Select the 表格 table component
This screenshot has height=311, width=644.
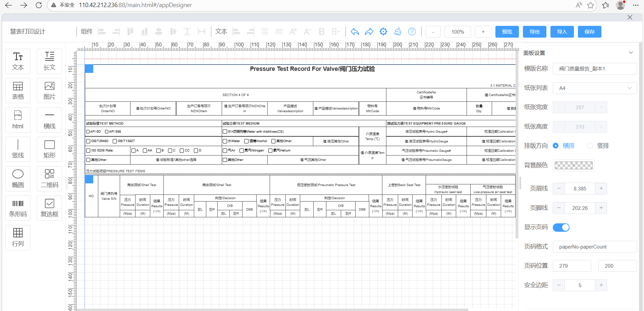pos(18,90)
